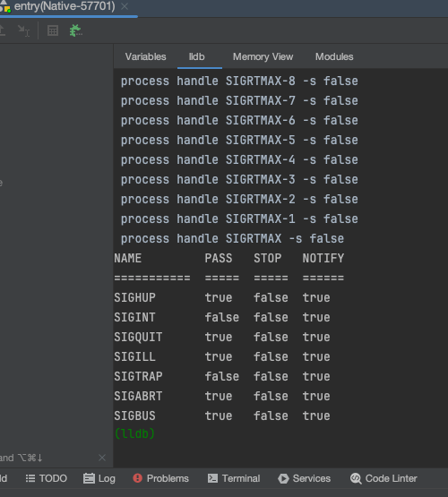Click the green bug debug icon
Viewport: 448px width, 497px height.
tap(75, 30)
